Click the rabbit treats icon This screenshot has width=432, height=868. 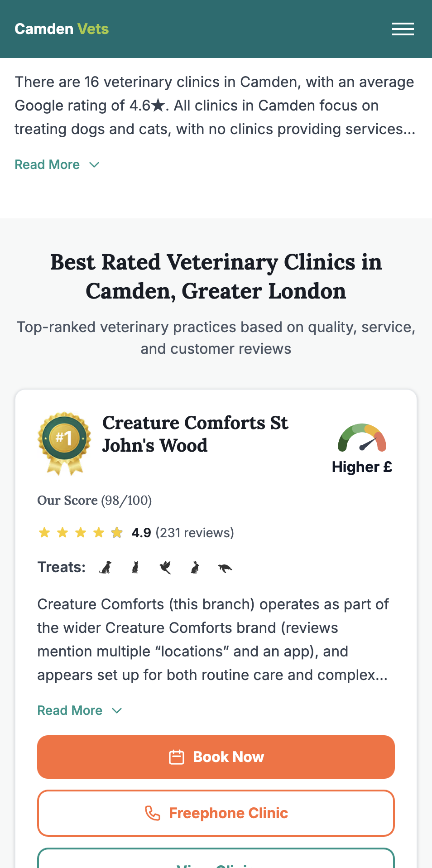click(196, 567)
